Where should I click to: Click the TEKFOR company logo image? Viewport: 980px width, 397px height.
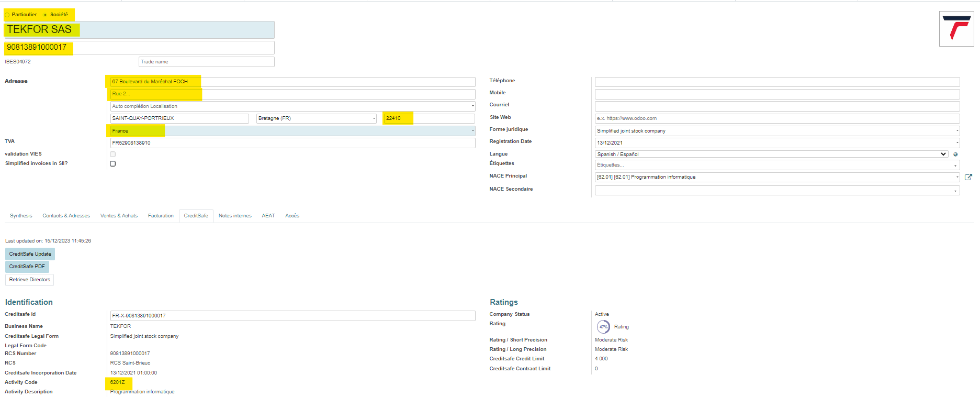point(956,29)
